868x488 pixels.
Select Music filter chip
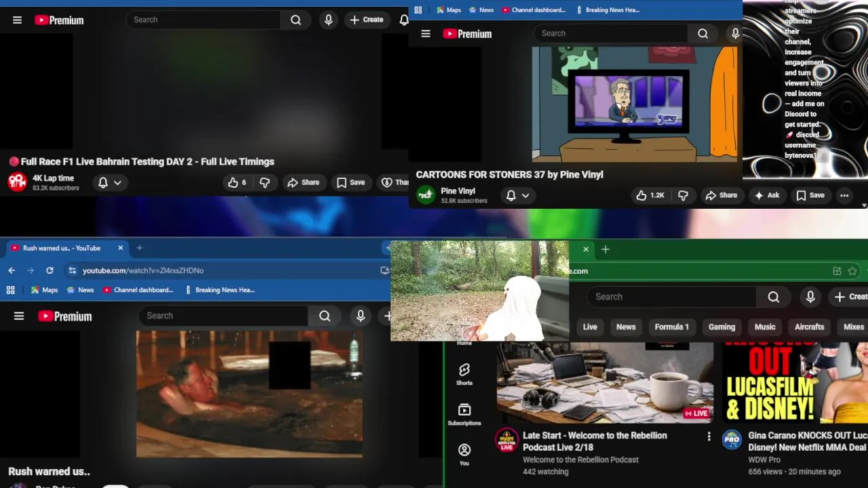765,327
